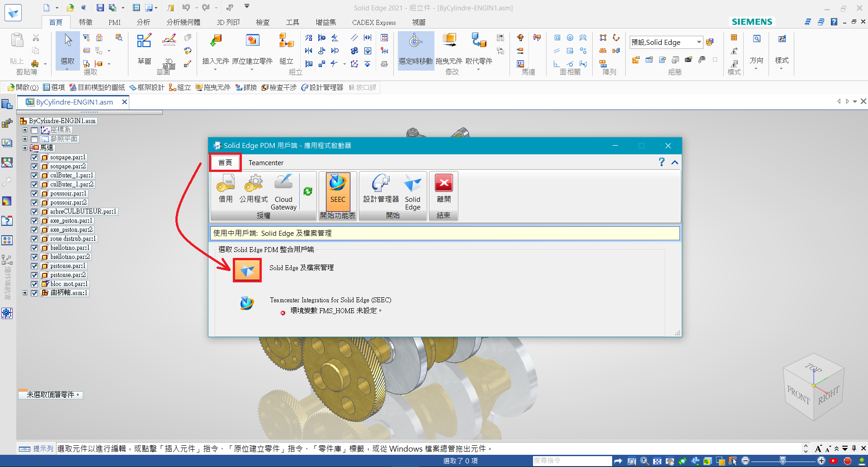Click zoom slider handle in status bar

783,461
